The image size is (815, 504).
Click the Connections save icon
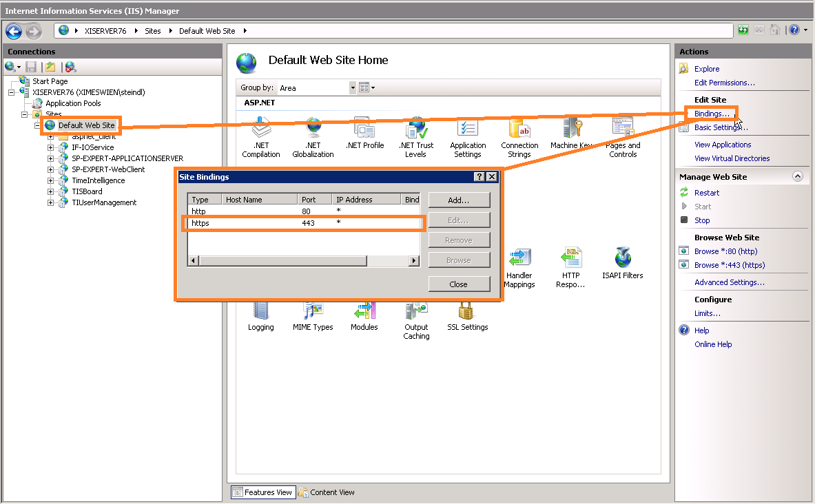pos(31,67)
